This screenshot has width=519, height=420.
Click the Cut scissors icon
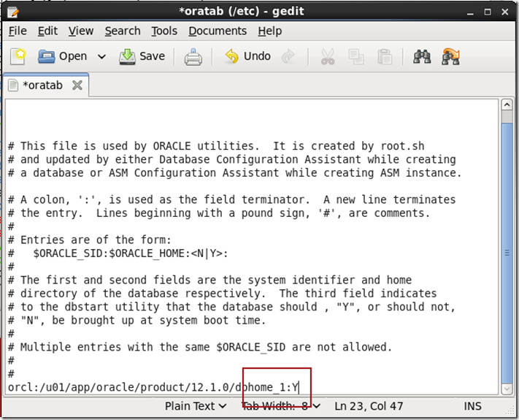[328, 57]
